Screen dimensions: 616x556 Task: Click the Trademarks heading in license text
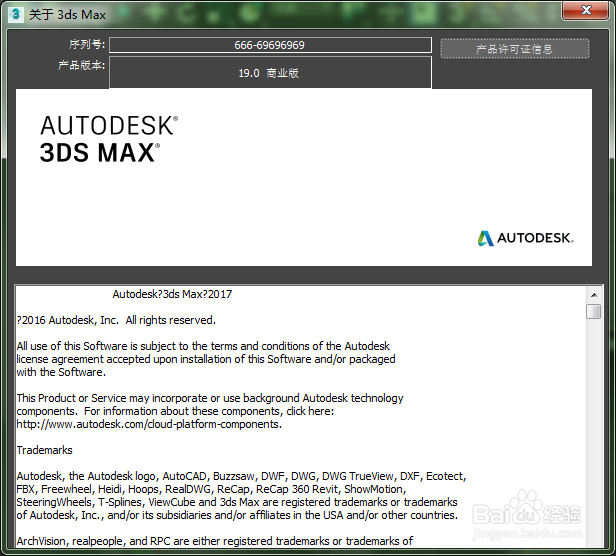click(x=44, y=450)
